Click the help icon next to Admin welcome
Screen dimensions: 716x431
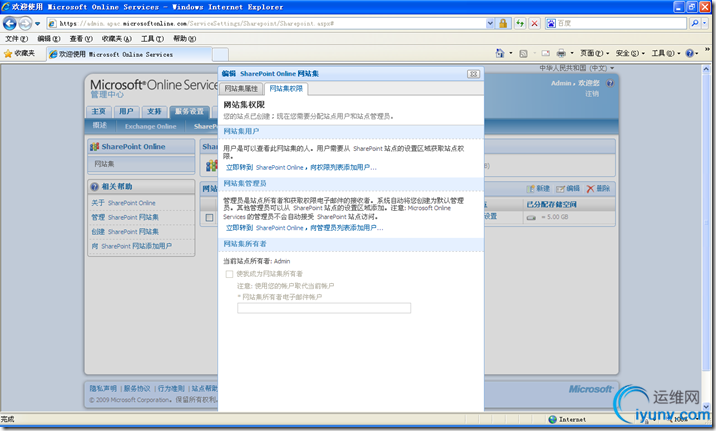[x=610, y=83]
